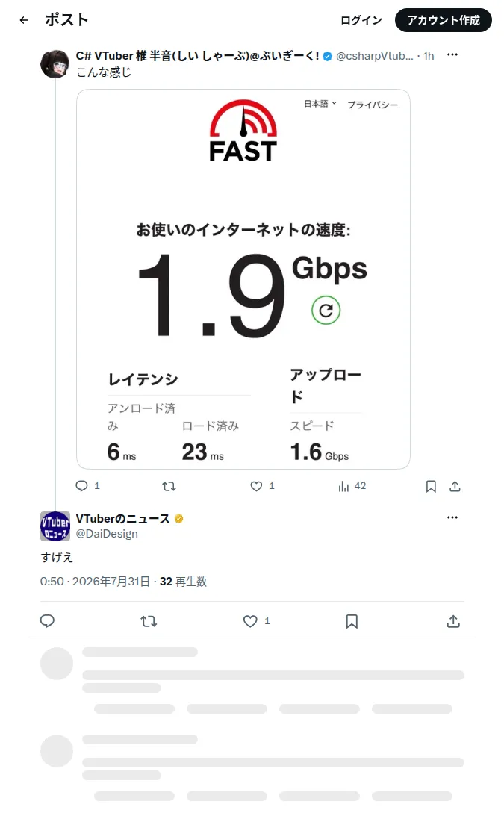View analytics for the first post
The image size is (504, 813).
pos(343,486)
